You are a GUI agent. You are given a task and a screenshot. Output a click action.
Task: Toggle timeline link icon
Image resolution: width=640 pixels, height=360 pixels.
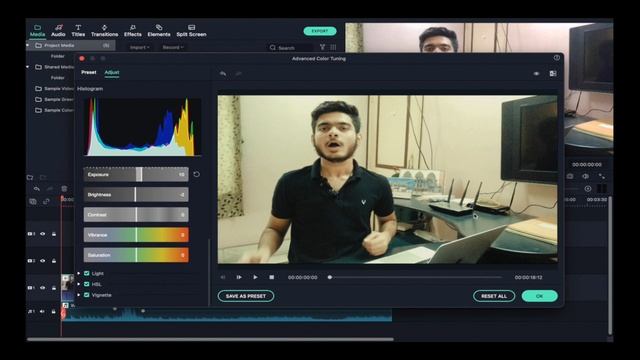(46, 202)
